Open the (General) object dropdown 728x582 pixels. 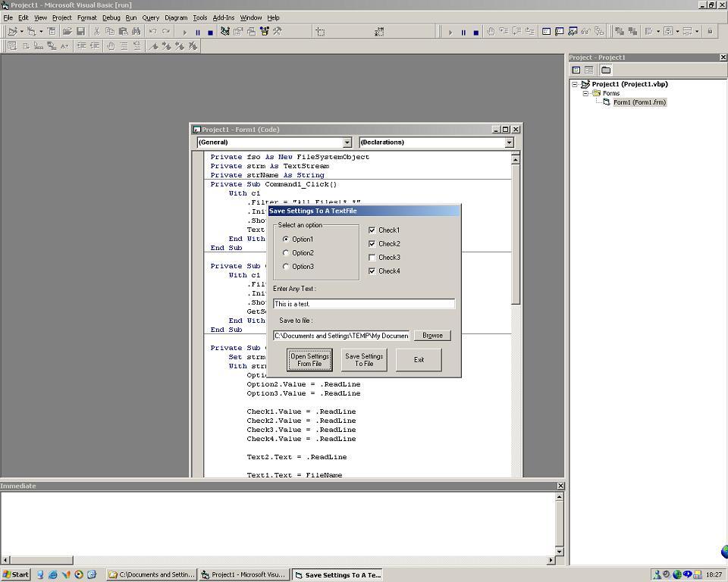[x=347, y=142]
